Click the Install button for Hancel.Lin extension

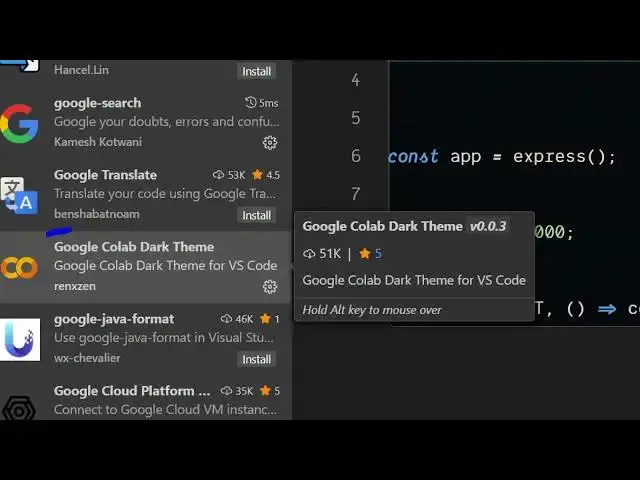click(x=256, y=71)
